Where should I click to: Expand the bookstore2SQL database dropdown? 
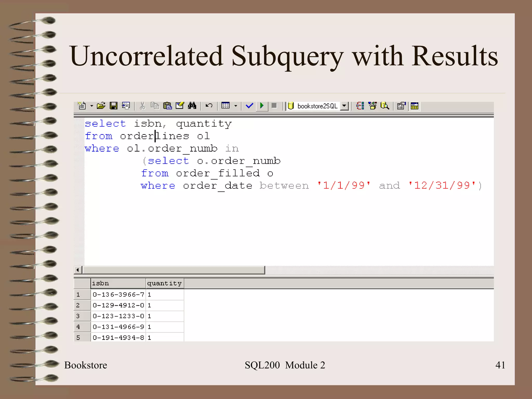tap(344, 106)
